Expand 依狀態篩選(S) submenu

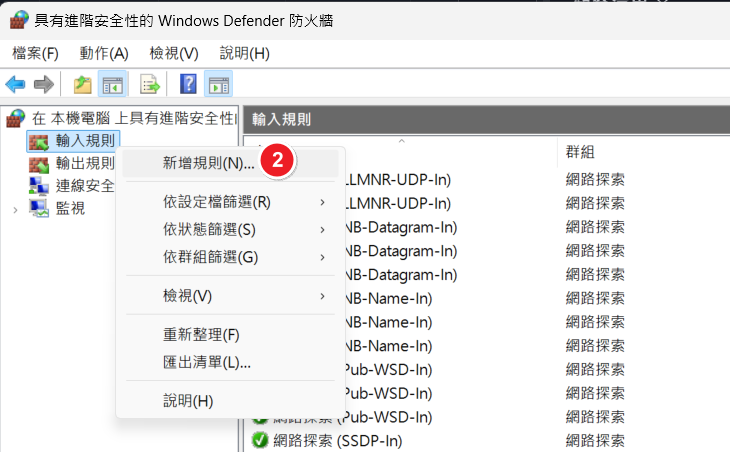(x=230, y=229)
